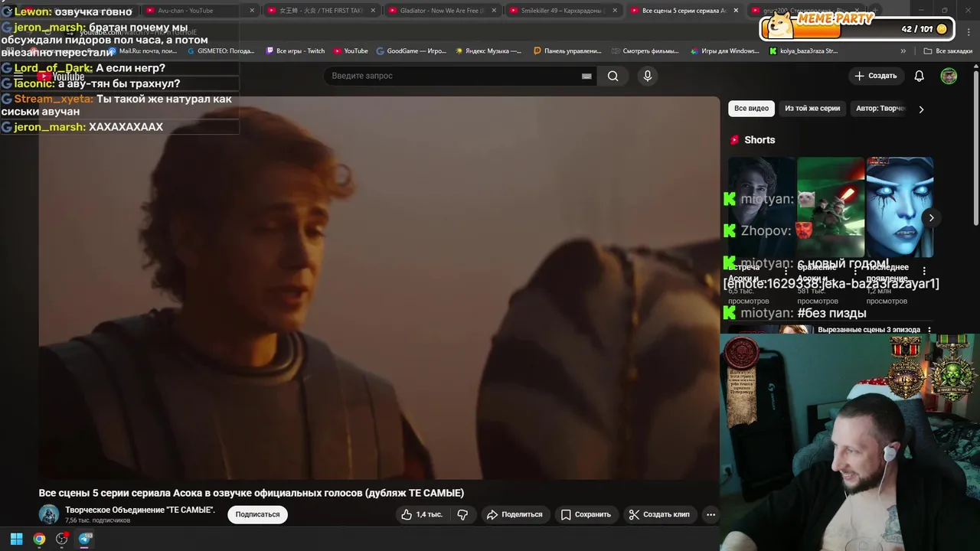Image resolution: width=980 pixels, height=551 pixels.
Task: Open the Панель управления bookmark
Action: [x=567, y=51]
